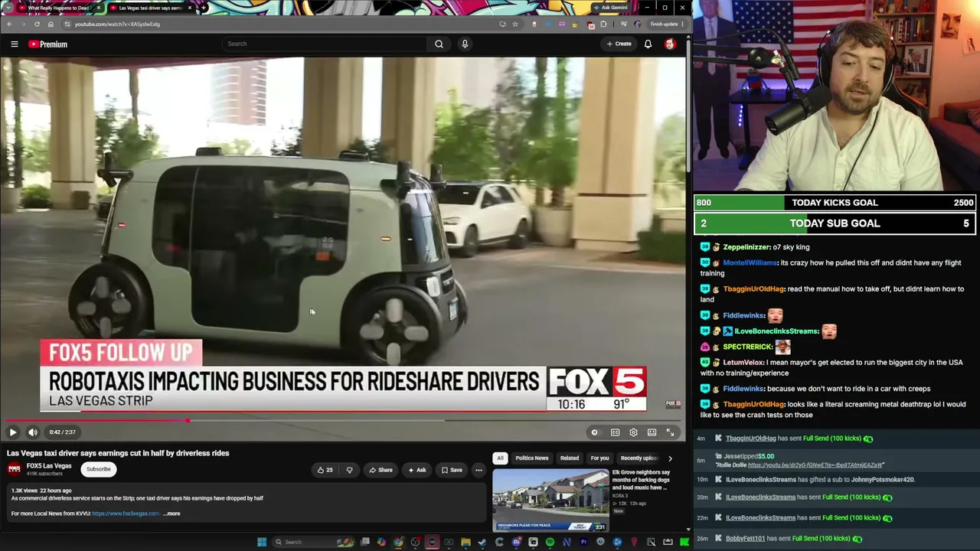Viewport: 980px width, 551px height.
Task: Focus the YouTube search box
Action: click(325, 44)
